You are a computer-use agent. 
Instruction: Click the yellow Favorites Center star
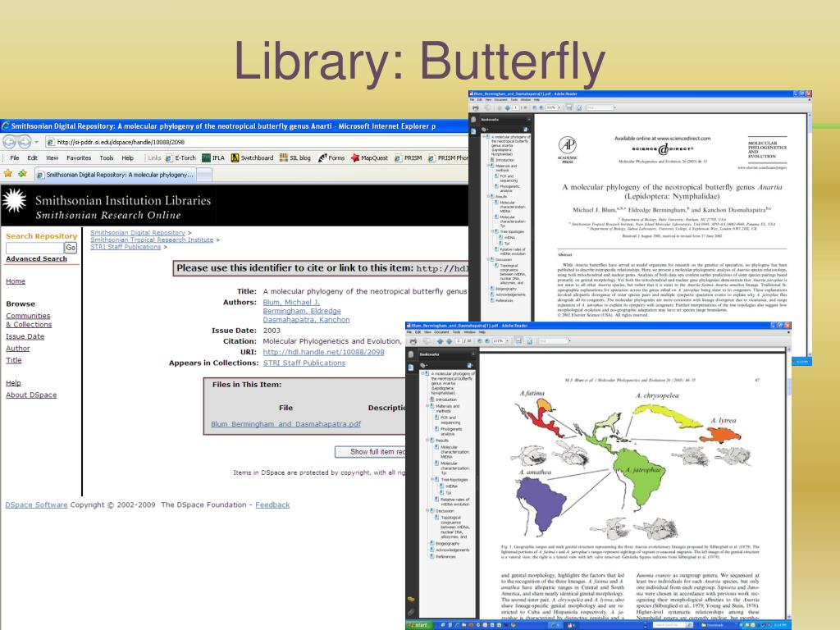(x=7, y=174)
